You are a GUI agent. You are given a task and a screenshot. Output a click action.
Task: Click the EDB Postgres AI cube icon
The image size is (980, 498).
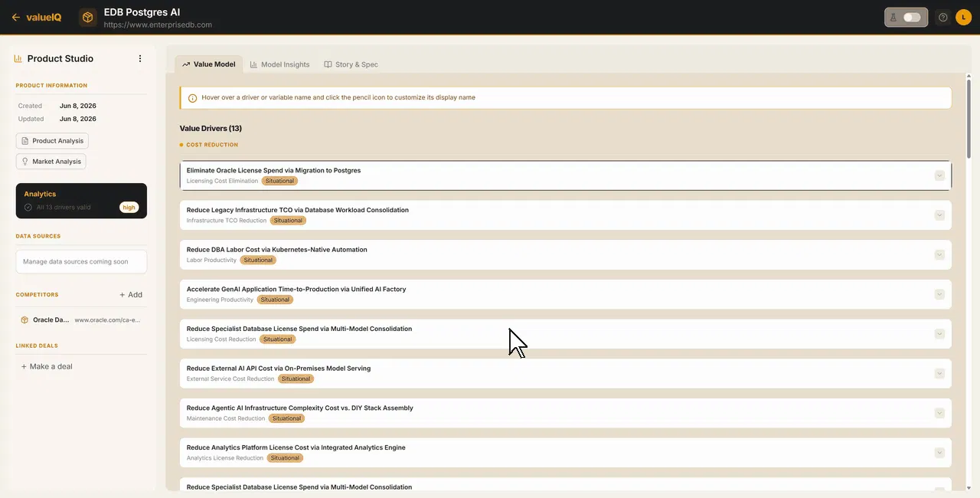coord(88,17)
